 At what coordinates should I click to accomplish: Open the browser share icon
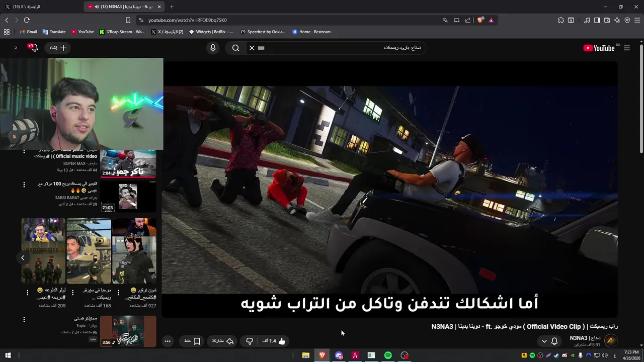[468, 20]
